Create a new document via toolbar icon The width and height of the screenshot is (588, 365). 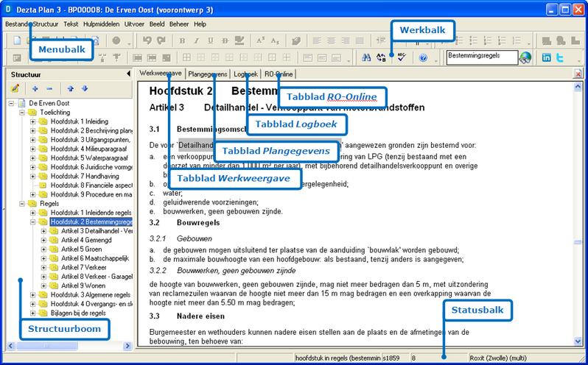[x=17, y=40]
